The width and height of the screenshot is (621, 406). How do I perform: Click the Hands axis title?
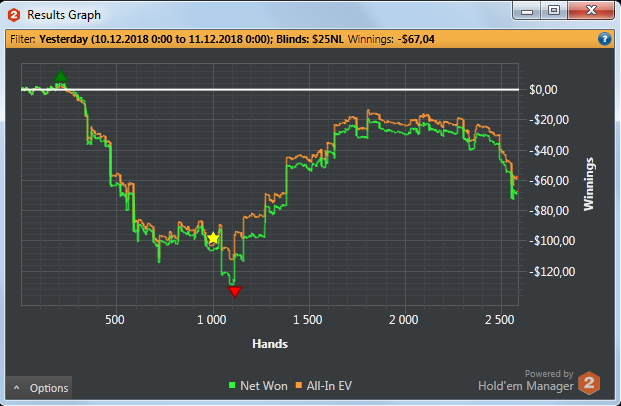click(270, 344)
